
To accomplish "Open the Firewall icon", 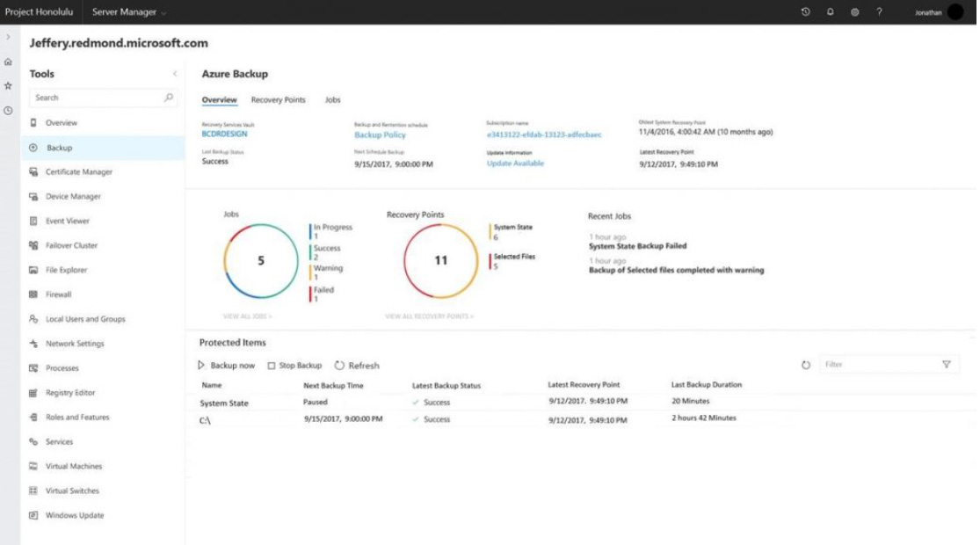I will coord(33,294).
